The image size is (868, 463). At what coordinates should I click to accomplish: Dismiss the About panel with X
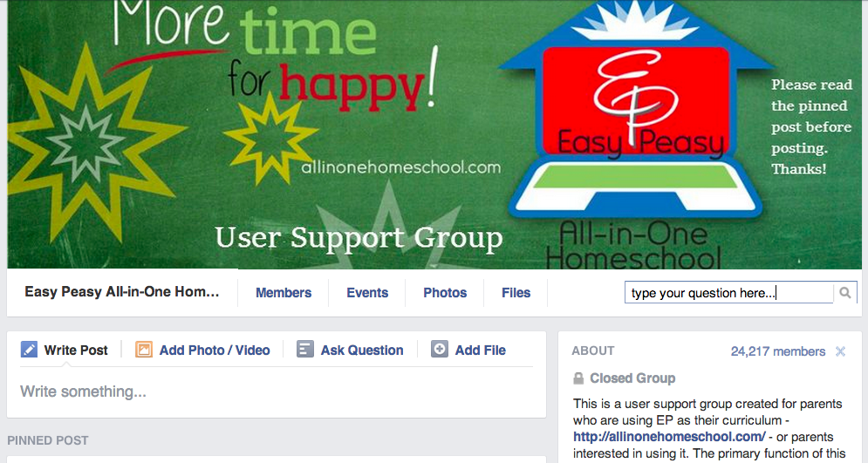[x=840, y=351]
